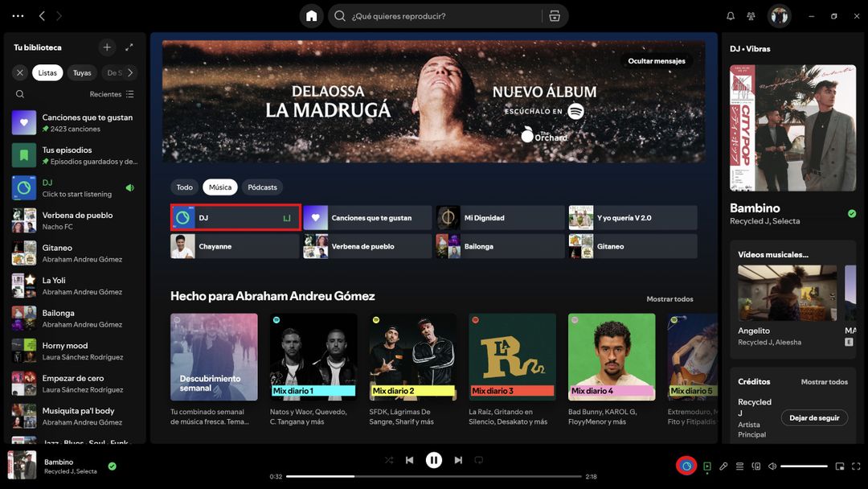
Task: Expand Tu biblioteca with the diagonal arrows
Action: point(129,47)
